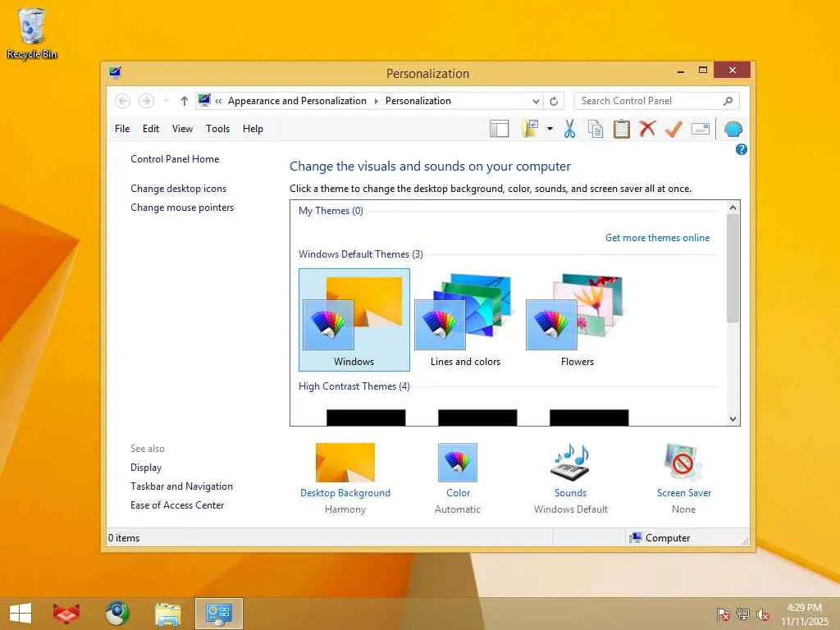Image resolution: width=840 pixels, height=630 pixels.
Task: Click the Back navigation arrow
Action: [123, 101]
